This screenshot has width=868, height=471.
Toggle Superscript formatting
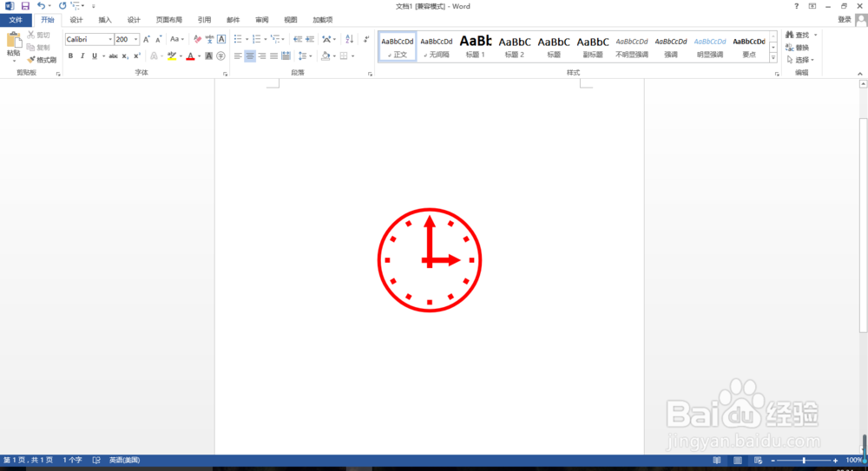137,56
